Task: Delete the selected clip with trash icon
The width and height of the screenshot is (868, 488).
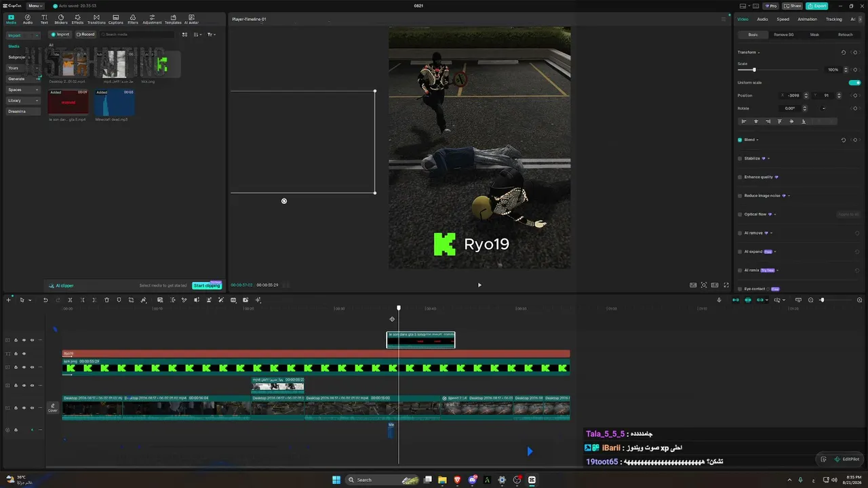Action: (x=106, y=300)
